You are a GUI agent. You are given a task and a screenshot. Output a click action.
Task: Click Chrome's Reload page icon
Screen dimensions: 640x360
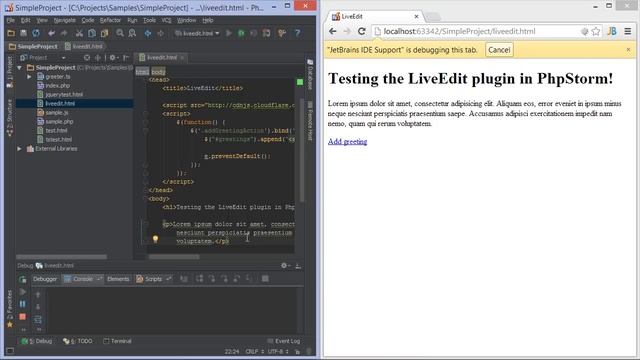pos(362,31)
